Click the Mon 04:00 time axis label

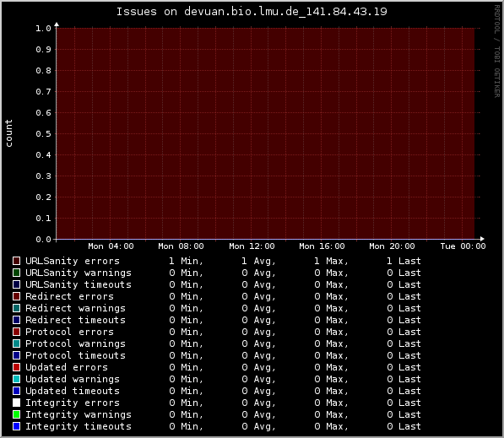click(111, 246)
